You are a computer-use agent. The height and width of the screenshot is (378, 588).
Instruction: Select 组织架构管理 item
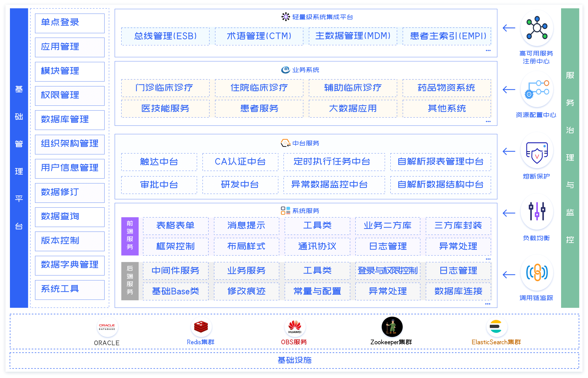coord(70,144)
